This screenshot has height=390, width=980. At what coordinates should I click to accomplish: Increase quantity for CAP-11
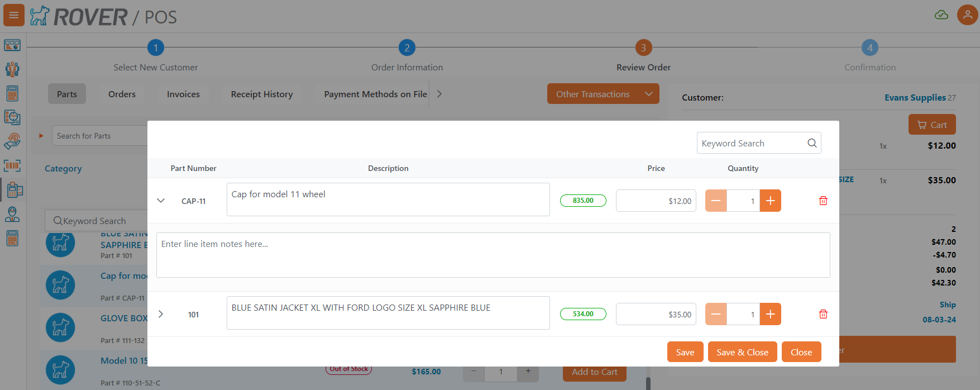(x=770, y=201)
